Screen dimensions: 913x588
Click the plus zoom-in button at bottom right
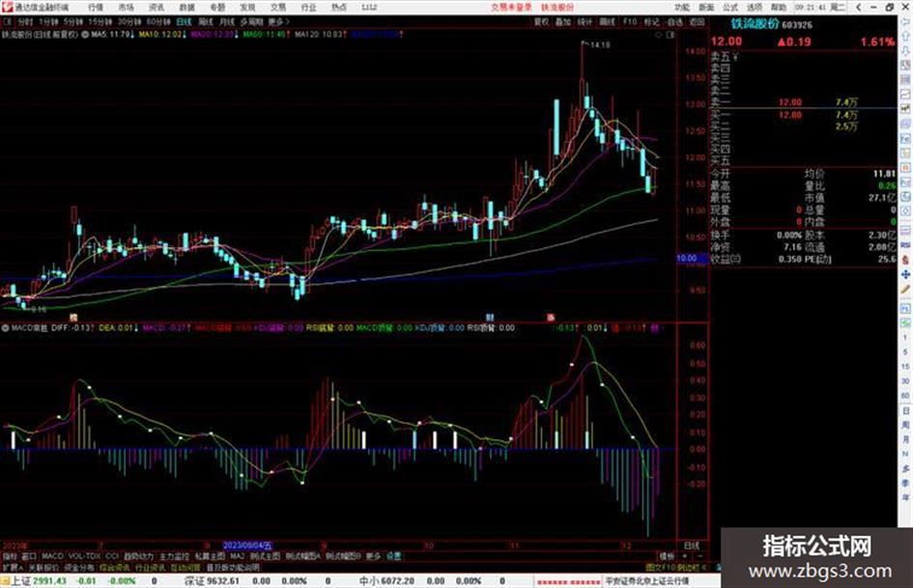[684, 556]
